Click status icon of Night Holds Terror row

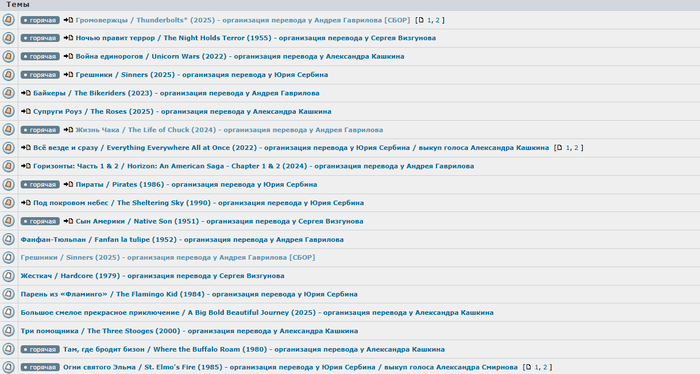click(8, 38)
